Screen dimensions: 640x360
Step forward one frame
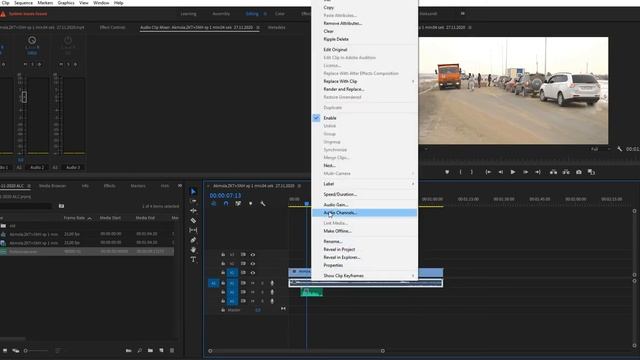point(526,172)
